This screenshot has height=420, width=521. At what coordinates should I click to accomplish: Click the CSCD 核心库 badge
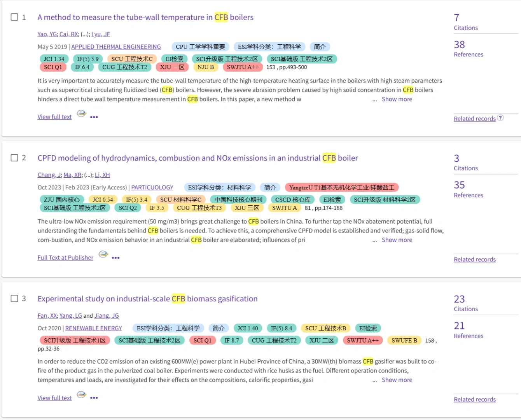point(293,200)
